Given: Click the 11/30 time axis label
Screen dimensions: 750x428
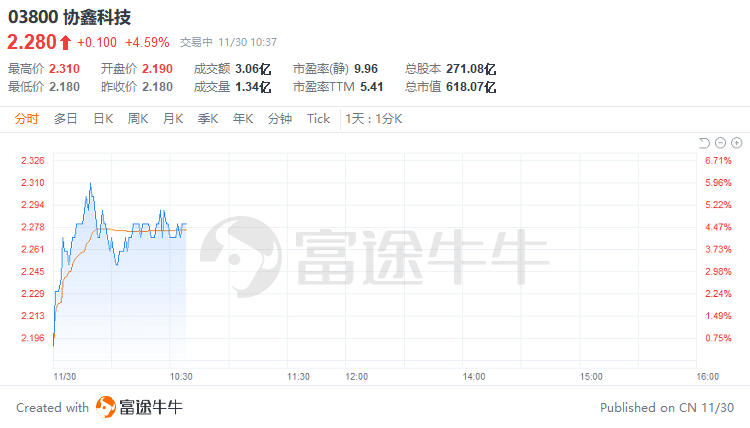Looking at the screenshot, I should pos(65,377).
